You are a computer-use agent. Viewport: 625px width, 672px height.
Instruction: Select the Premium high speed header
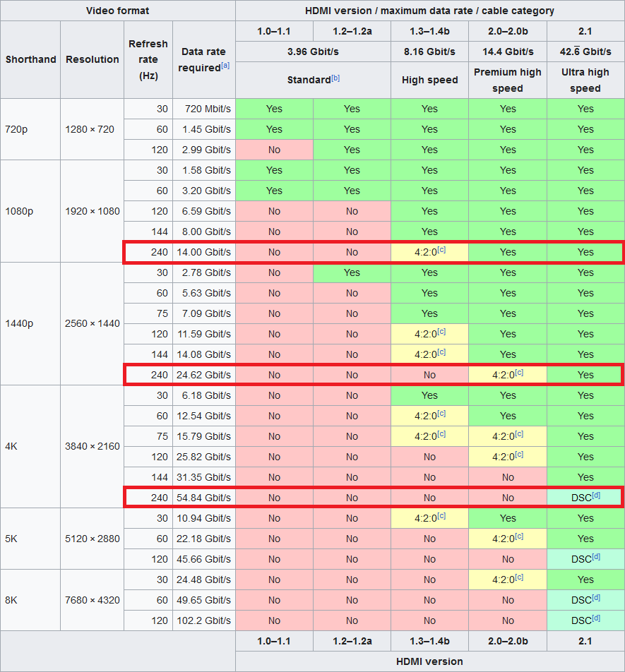(x=508, y=80)
